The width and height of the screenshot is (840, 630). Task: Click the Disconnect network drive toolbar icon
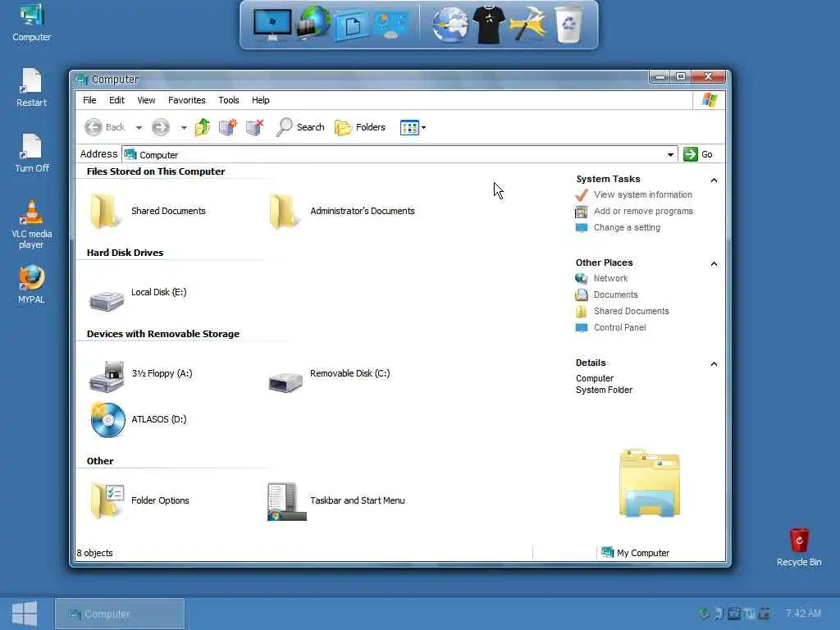click(x=255, y=127)
